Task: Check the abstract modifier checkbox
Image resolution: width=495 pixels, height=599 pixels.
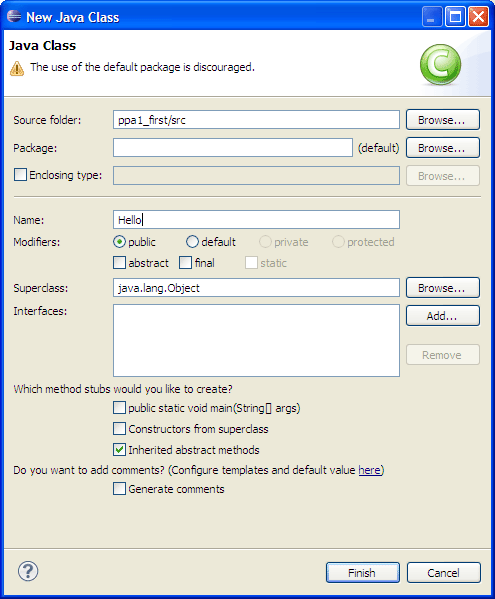Action: [119, 262]
